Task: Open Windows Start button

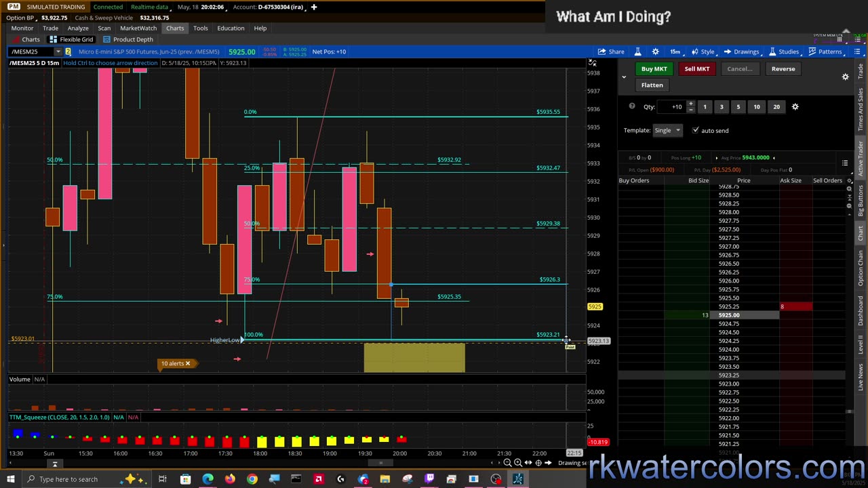Action: pos(11,479)
